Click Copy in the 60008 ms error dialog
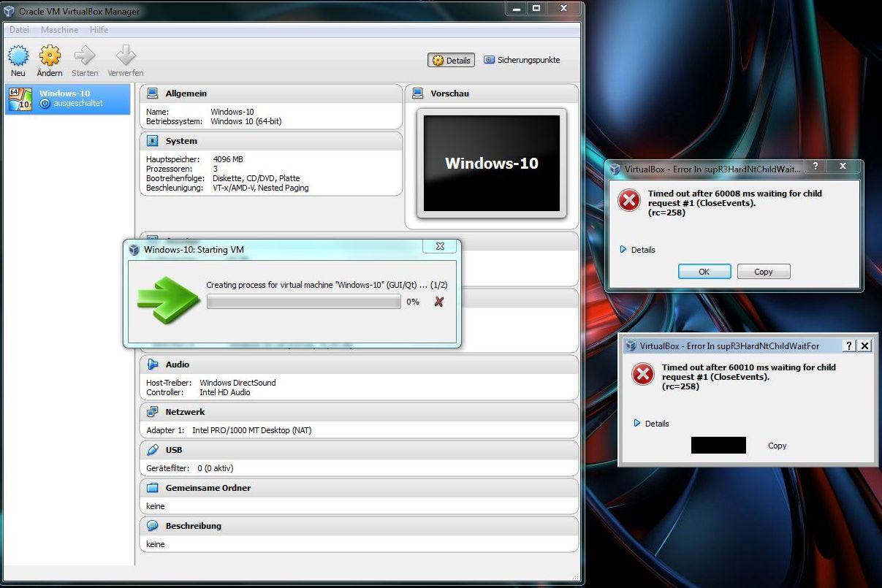Viewport: 882px width, 588px height. [x=764, y=272]
